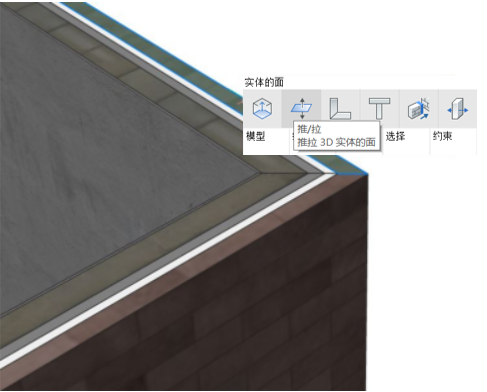Screen dimensions: 487x392
Task: Open the 模型 panel label
Action: (x=255, y=136)
